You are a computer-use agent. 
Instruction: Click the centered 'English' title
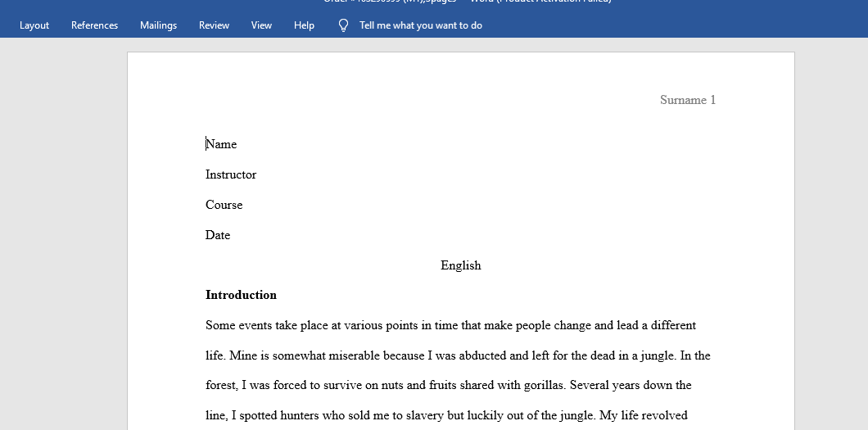click(460, 265)
